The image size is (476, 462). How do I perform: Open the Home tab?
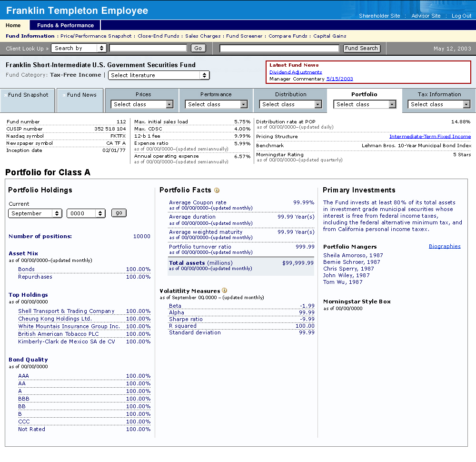point(13,25)
